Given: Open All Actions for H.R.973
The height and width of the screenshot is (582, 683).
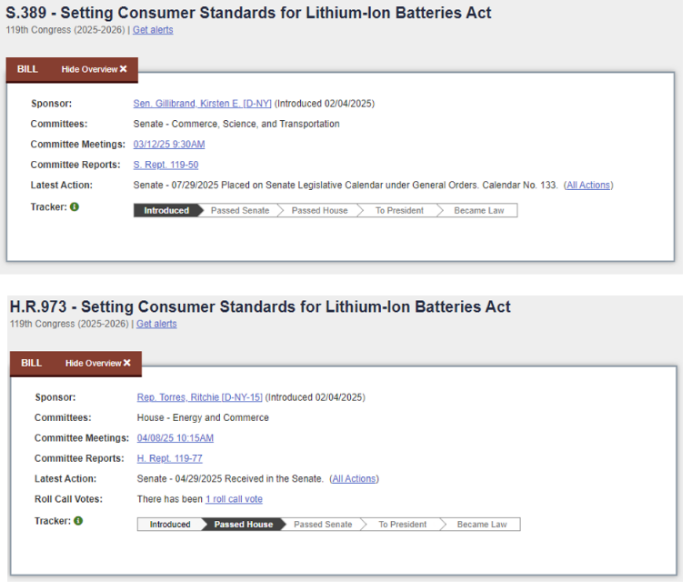Looking at the screenshot, I should (x=354, y=479).
